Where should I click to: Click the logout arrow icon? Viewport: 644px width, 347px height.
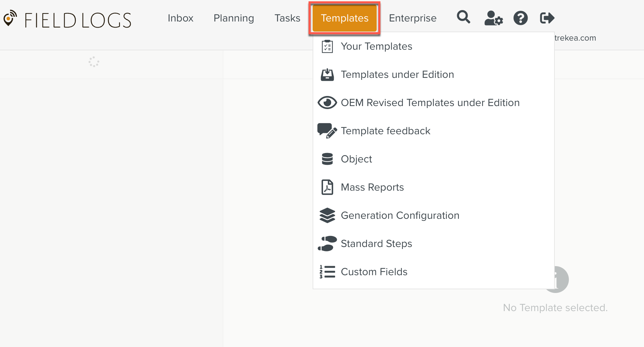pyautogui.click(x=547, y=18)
